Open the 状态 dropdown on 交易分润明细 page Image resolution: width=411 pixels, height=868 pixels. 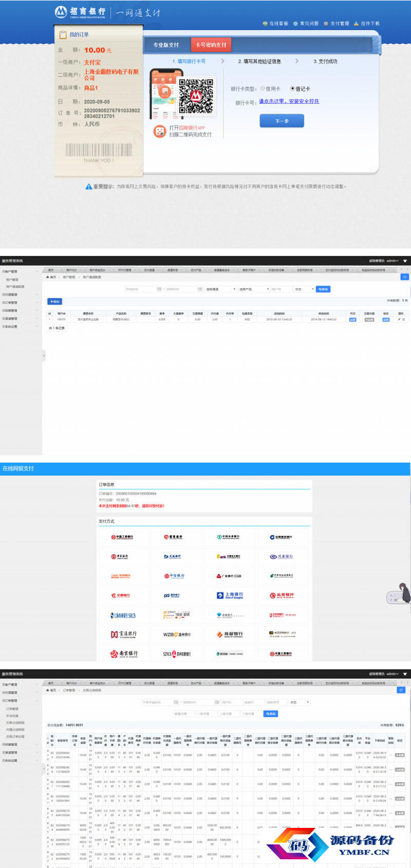coord(300,702)
